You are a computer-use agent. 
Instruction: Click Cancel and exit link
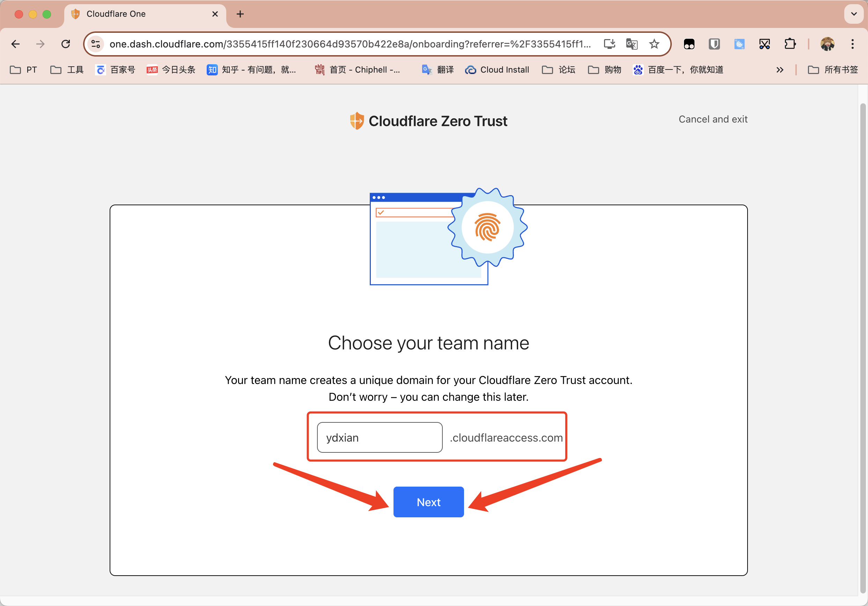point(713,119)
